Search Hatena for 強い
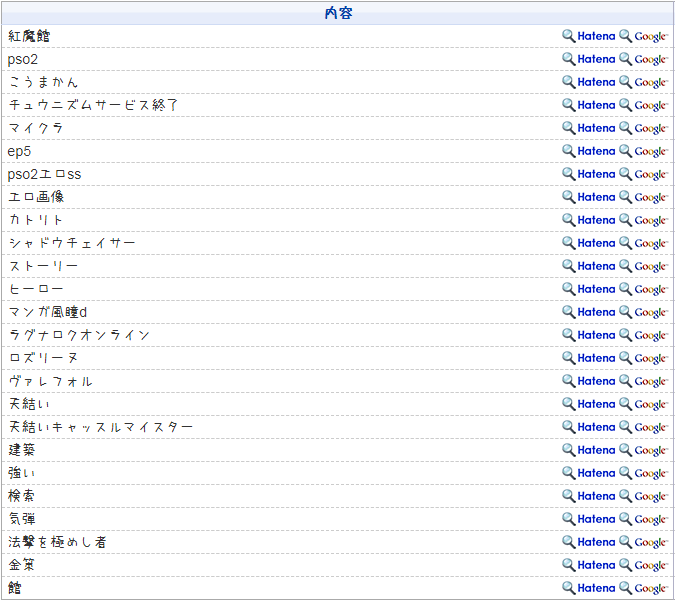Viewport: 675px width, 602px height. click(x=589, y=473)
